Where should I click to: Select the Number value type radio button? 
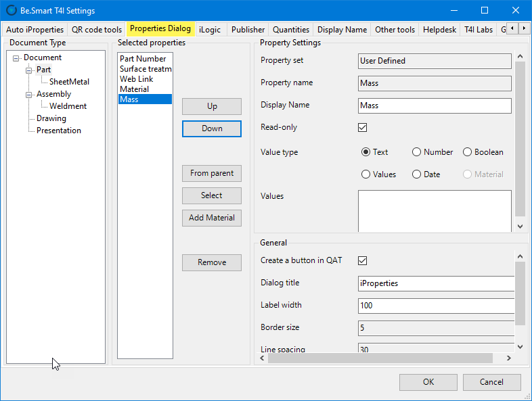pyautogui.click(x=417, y=152)
